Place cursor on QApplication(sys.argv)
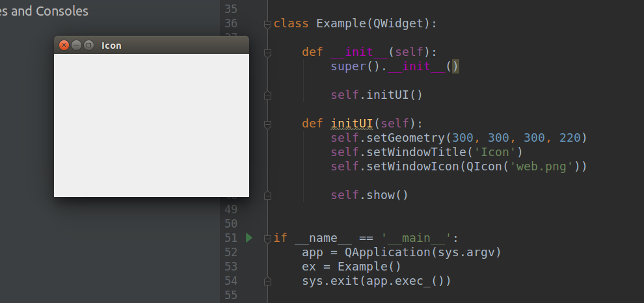The image size is (644, 303). (423, 252)
